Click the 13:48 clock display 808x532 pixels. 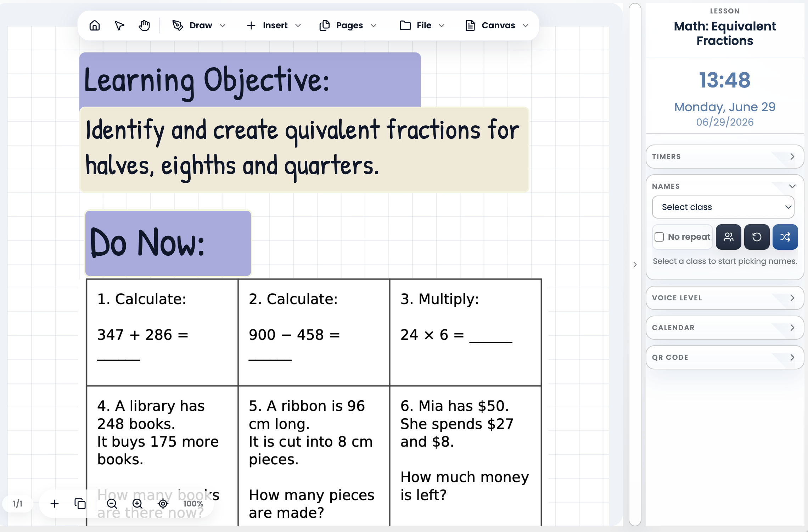(725, 80)
